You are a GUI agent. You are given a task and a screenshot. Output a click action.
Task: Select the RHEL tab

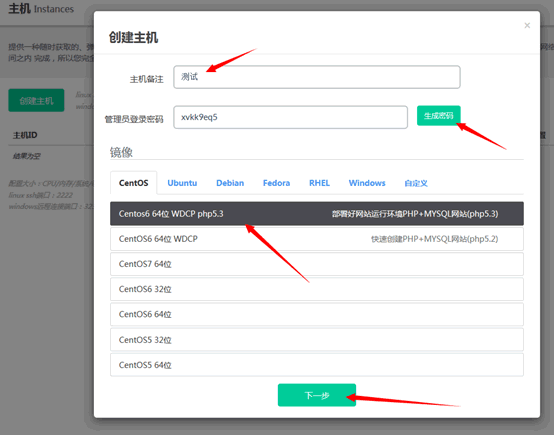(319, 183)
